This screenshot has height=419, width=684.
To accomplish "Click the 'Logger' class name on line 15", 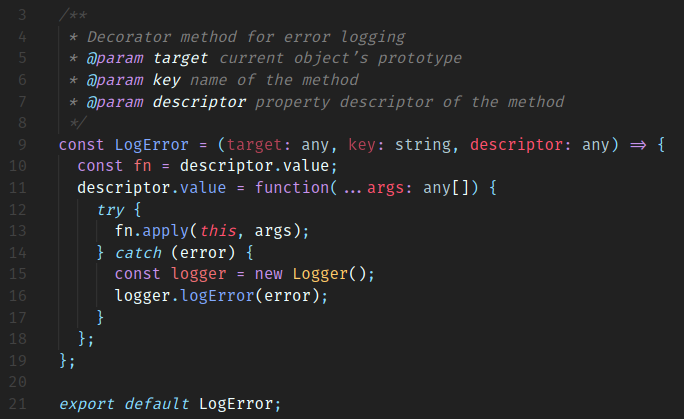I will 320,274.
